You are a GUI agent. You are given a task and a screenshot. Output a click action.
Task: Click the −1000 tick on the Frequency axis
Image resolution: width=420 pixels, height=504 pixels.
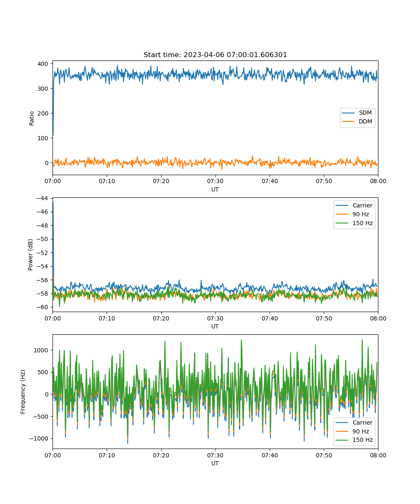(39, 438)
